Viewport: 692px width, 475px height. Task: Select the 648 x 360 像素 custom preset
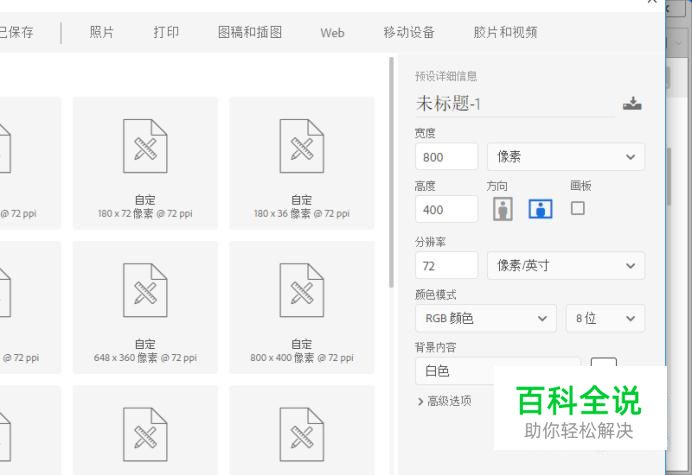(145, 307)
